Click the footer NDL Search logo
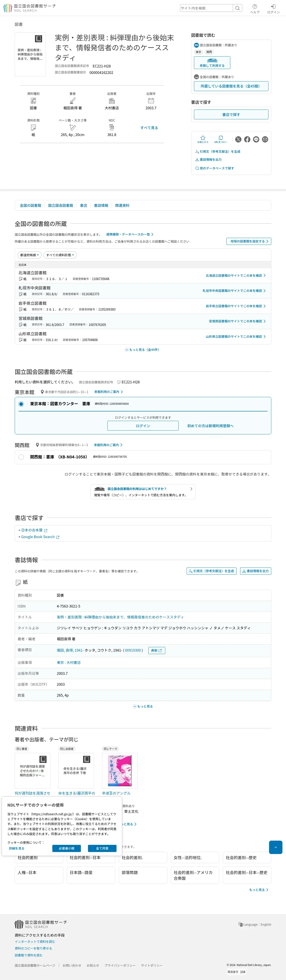 [41, 925]
